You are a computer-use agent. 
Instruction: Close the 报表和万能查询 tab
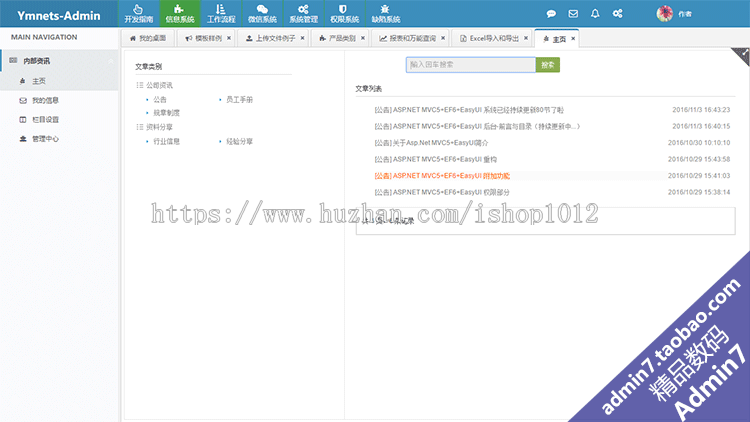pyautogui.click(x=443, y=38)
